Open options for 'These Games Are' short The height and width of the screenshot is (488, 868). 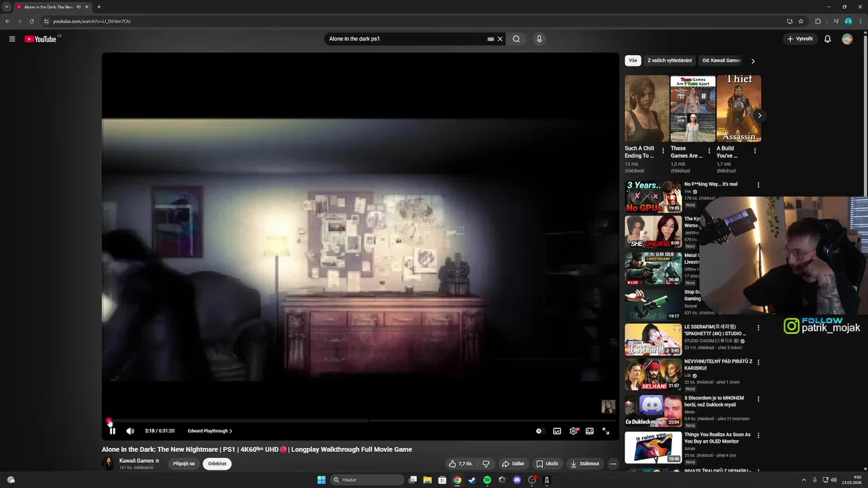point(709,151)
